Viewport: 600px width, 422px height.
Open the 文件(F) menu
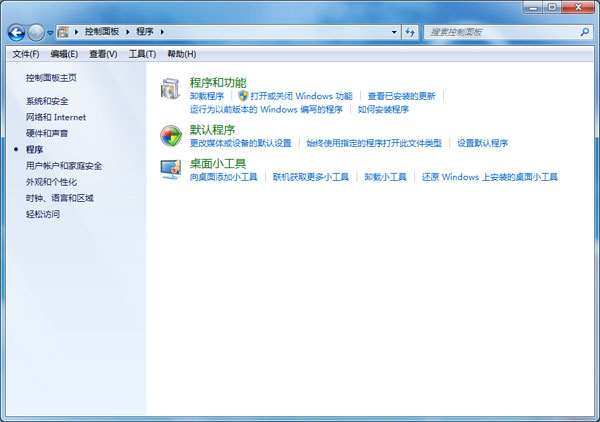pyautogui.click(x=26, y=54)
